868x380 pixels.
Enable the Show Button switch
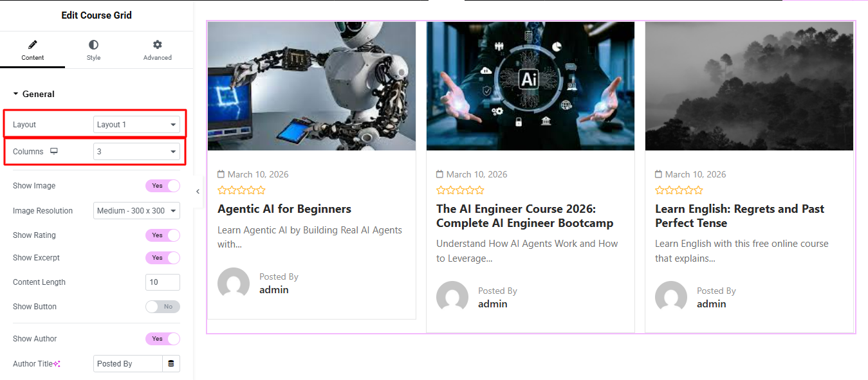pyautogui.click(x=163, y=307)
